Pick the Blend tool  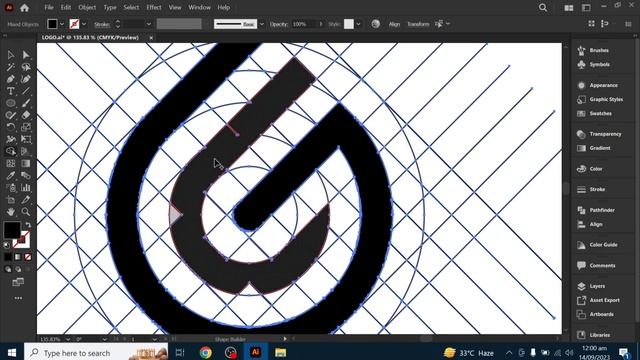tap(26, 176)
